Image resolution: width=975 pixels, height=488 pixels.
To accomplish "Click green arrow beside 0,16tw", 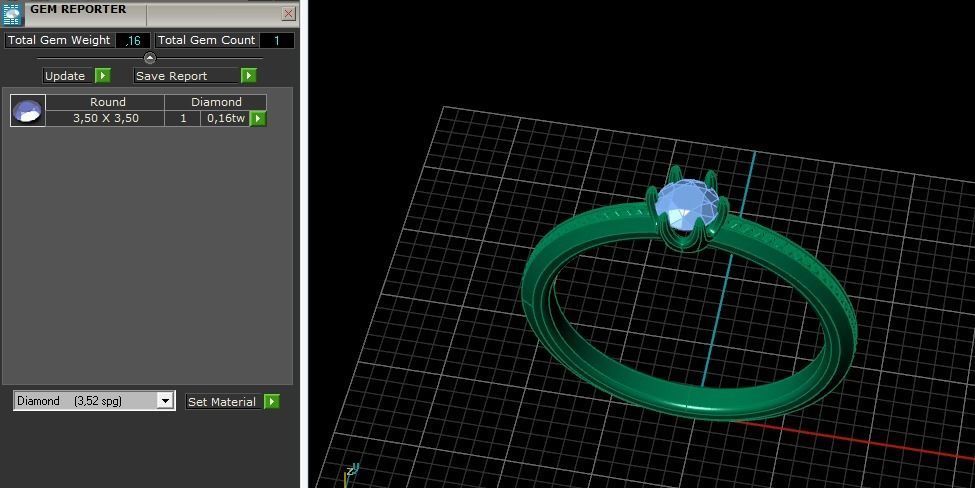I will (258, 118).
